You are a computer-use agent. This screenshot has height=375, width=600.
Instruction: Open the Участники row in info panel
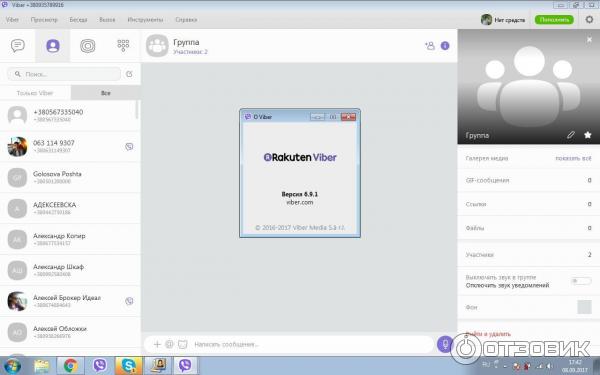tap(528, 254)
